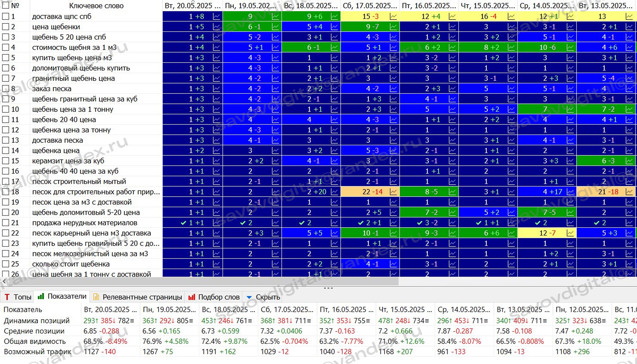
Task: Check the box for keyword row 1
Action: point(6,16)
